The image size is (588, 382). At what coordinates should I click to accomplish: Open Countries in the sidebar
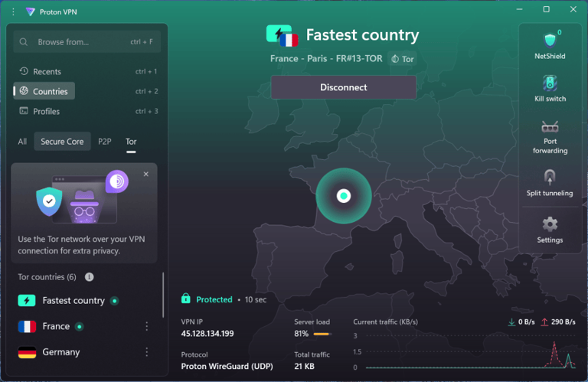coord(44,91)
